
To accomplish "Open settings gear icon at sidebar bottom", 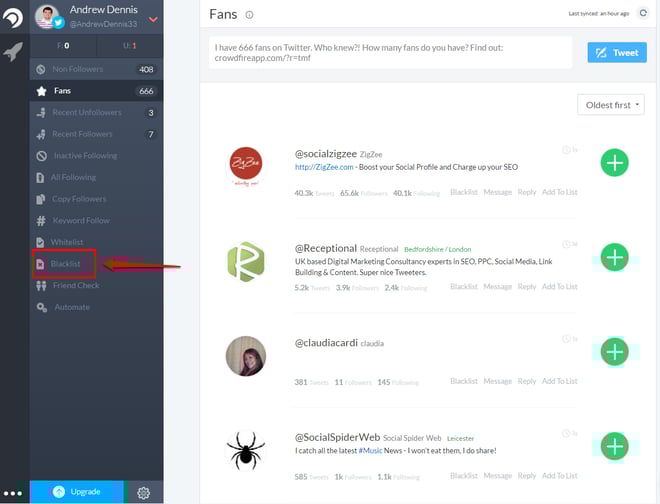I will [144, 493].
